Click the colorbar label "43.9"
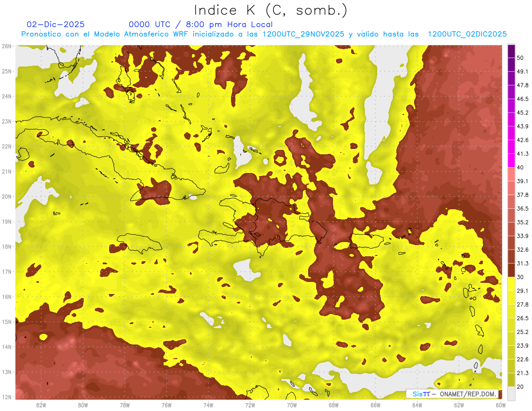 (x=523, y=126)
